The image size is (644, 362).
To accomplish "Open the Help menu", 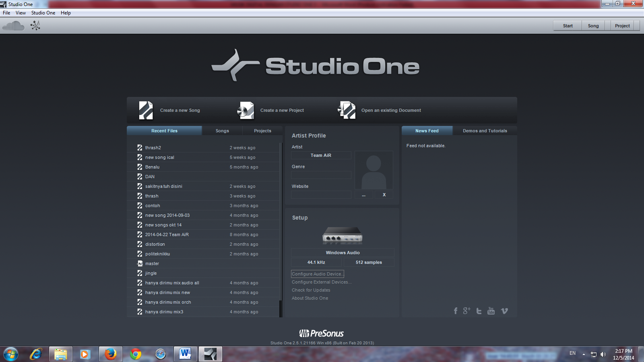I will (66, 13).
